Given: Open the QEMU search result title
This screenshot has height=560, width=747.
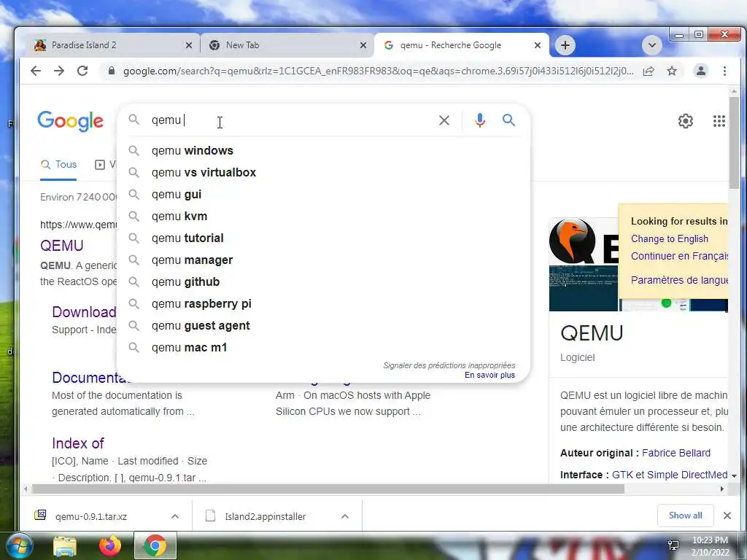Looking at the screenshot, I should pos(61,246).
